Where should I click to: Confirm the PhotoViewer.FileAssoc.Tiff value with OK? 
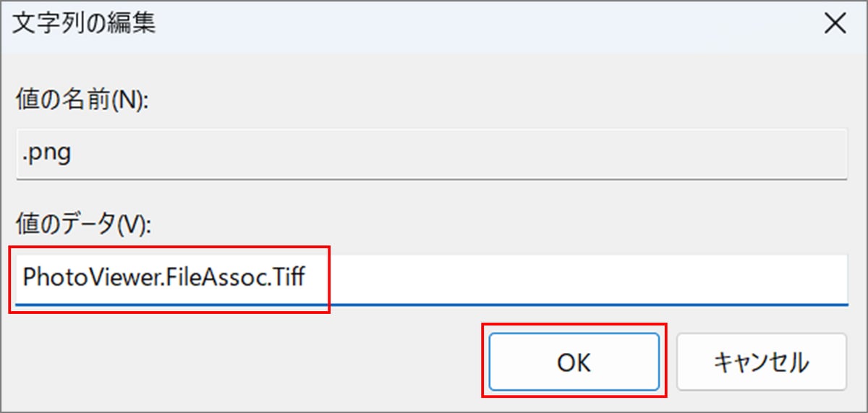coord(574,362)
